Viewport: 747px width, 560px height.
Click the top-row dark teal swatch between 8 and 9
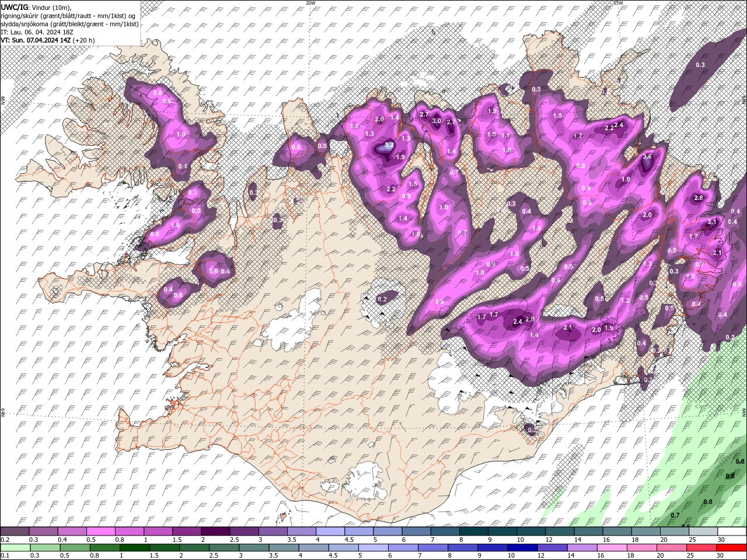coord(473,531)
